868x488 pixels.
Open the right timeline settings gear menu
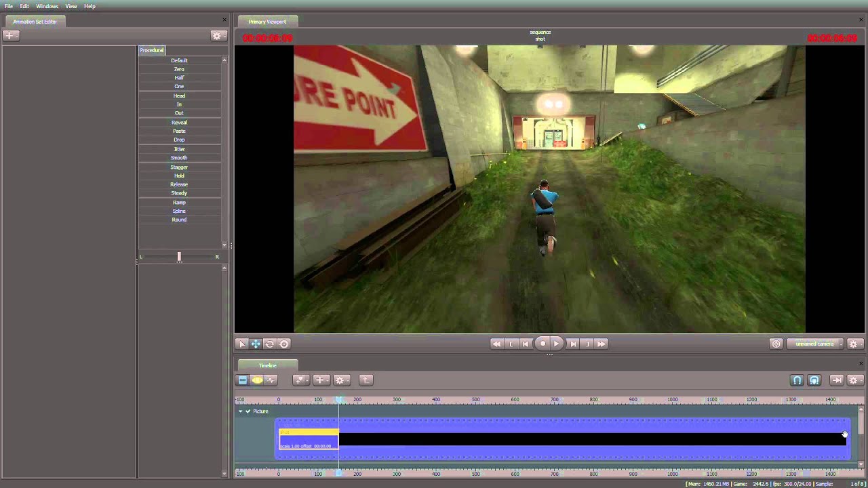coord(855,380)
